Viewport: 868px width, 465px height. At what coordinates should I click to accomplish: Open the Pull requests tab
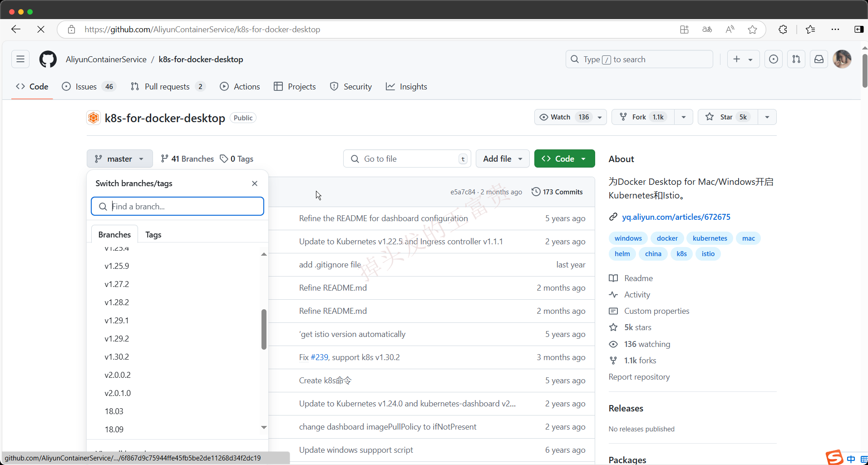click(168, 87)
